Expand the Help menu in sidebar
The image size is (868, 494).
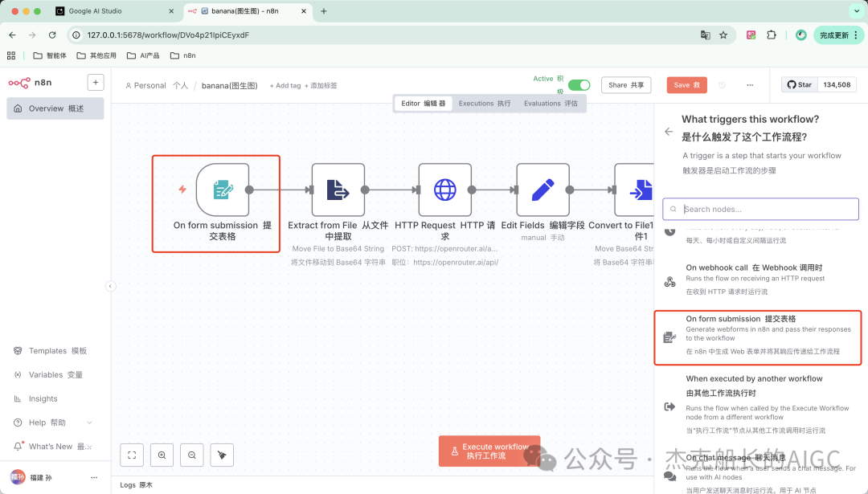(52, 423)
